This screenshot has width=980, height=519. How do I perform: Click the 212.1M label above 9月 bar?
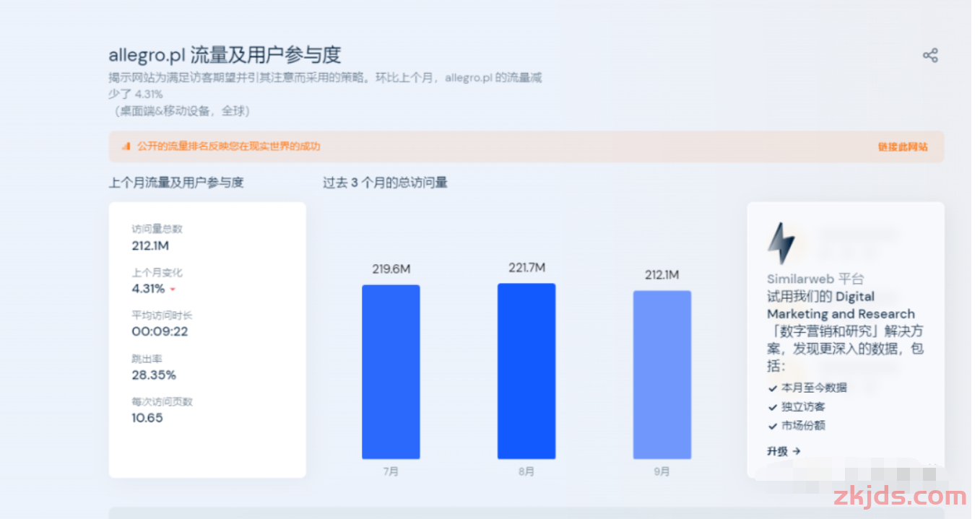point(662,275)
